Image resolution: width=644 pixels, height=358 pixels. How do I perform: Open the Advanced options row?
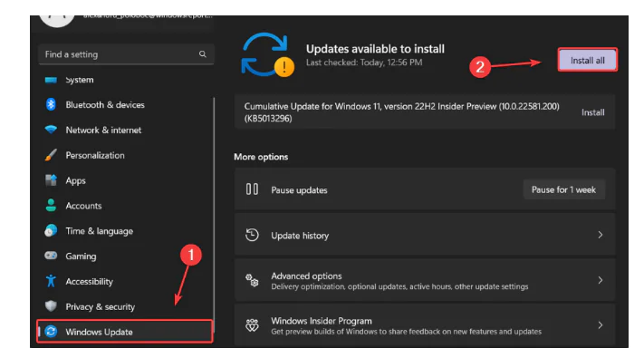(425, 280)
